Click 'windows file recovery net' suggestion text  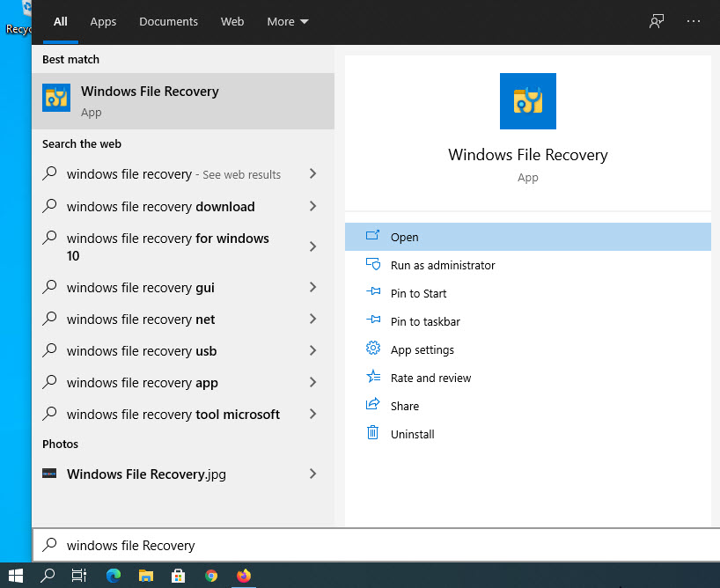(x=141, y=320)
